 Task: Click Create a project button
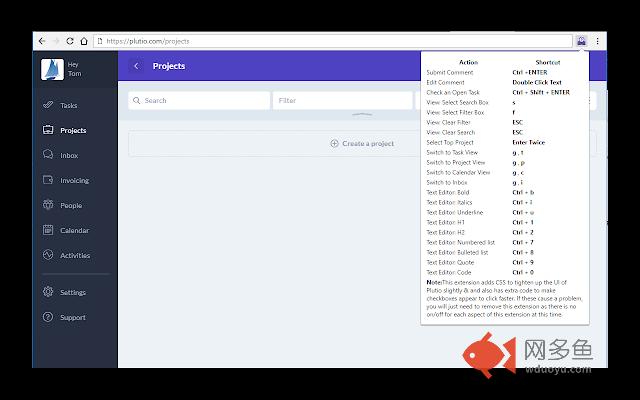(362, 144)
